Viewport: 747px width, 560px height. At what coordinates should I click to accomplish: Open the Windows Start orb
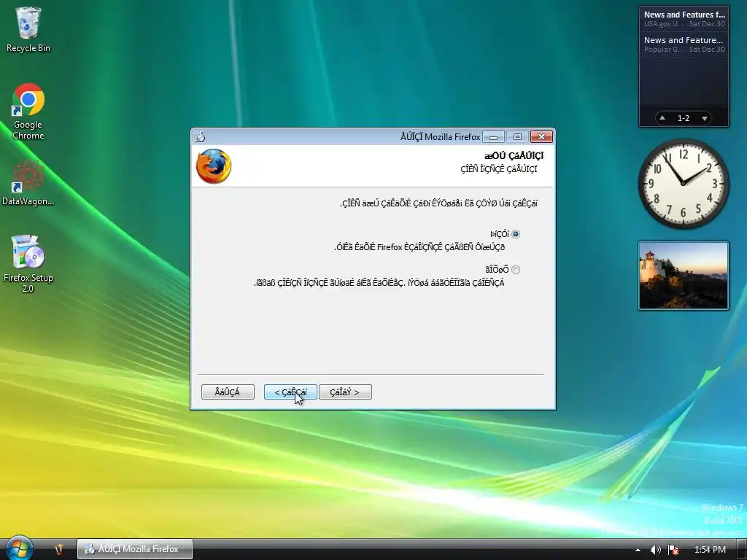(19, 548)
